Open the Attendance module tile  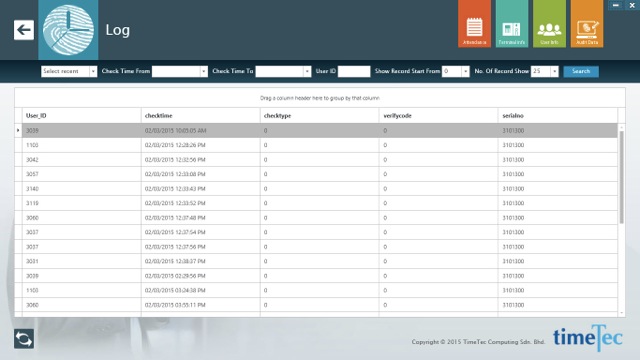point(474,24)
